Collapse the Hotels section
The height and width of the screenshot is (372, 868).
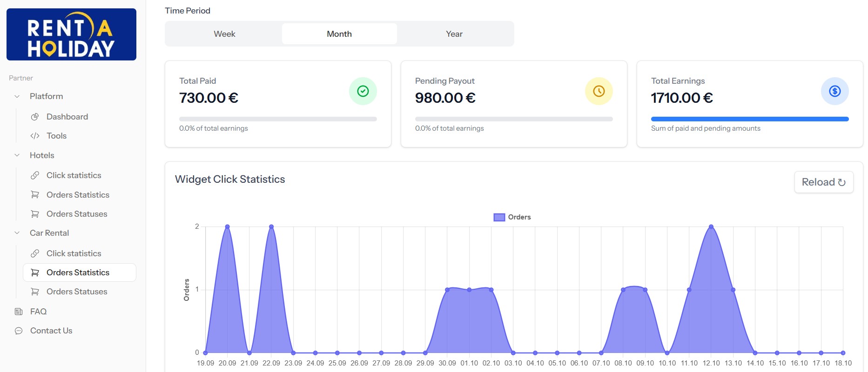[x=17, y=155]
